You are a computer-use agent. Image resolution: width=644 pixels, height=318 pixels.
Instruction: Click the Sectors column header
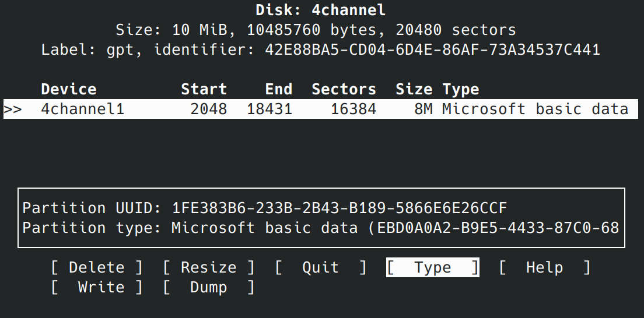[x=344, y=89]
